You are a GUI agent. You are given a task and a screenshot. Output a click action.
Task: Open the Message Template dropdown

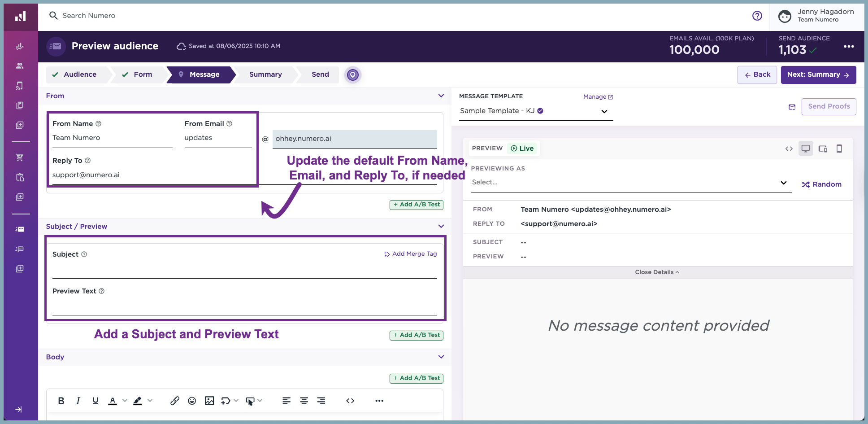(536, 111)
